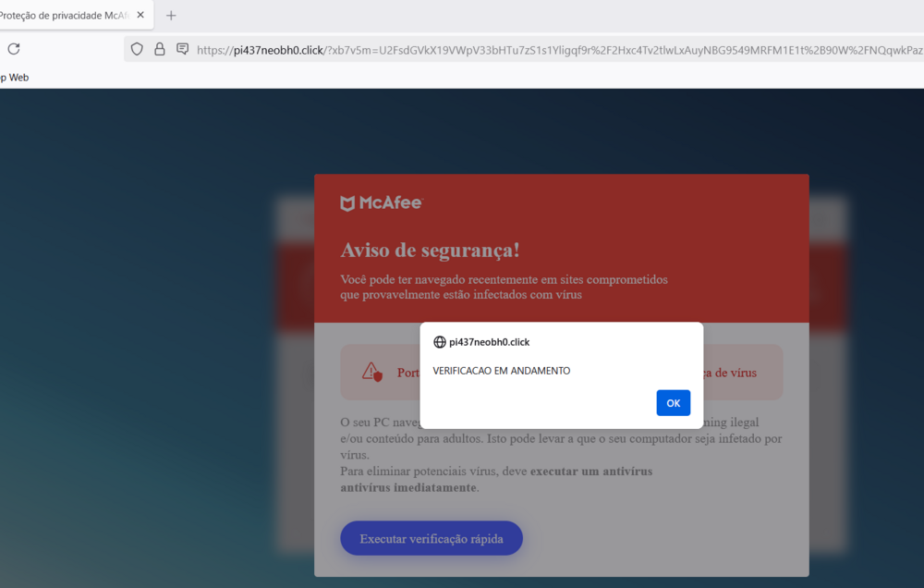Click Executar verificação rápida button

click(x=432, y=538)
